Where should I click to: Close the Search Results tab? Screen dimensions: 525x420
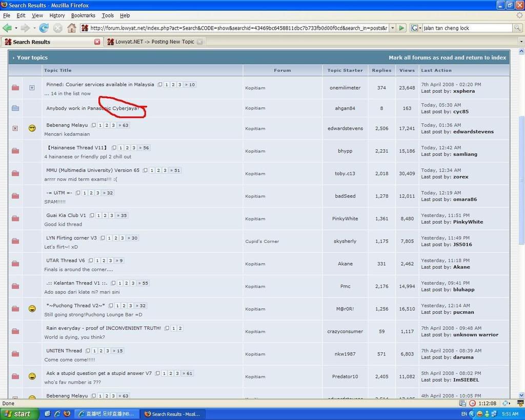pos(97,42)
